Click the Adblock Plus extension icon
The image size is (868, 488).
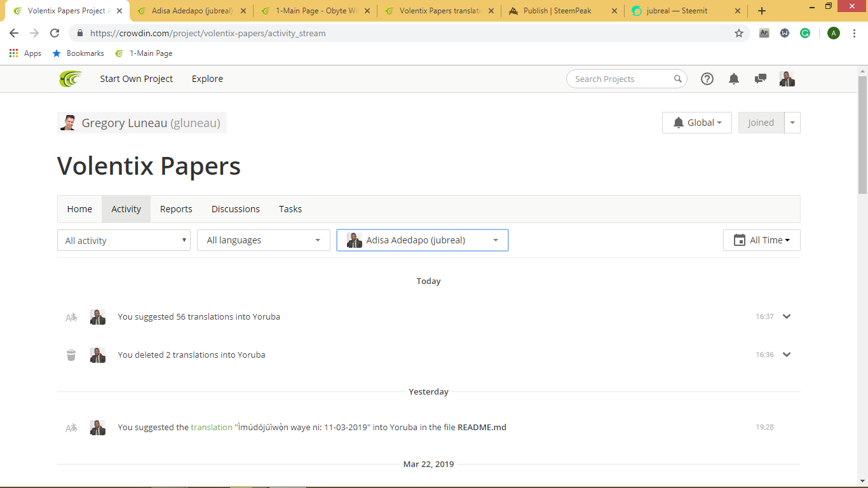(764, 33)
